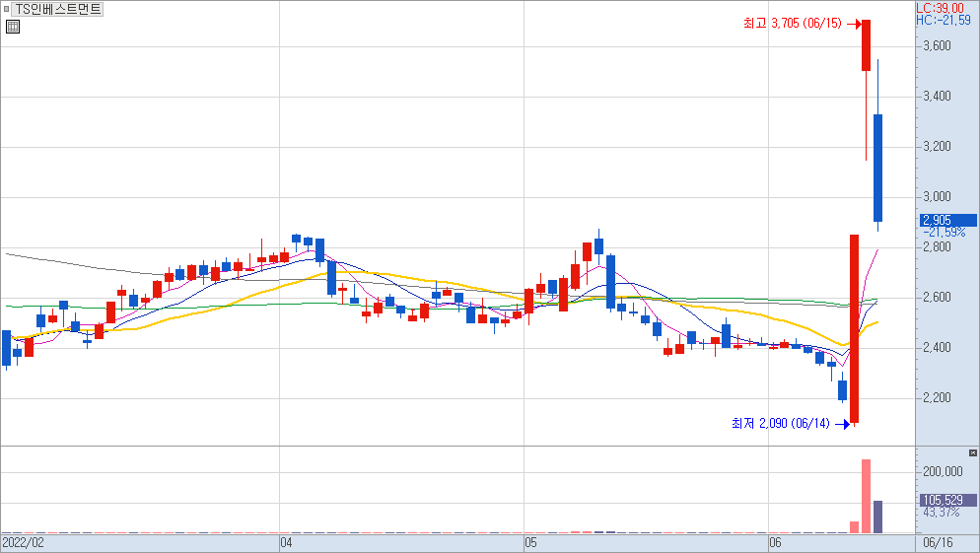Viewport: 980px width, 553px height.
Task: Click the LC:39,00 indicator text
Action: click(x=940, y=8)
